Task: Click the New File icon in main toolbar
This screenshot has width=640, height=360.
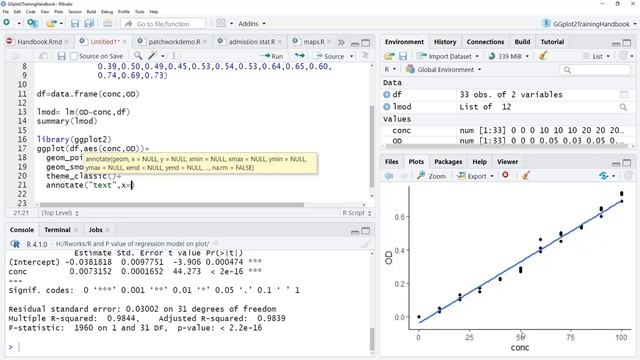Action: click(7, 23)
